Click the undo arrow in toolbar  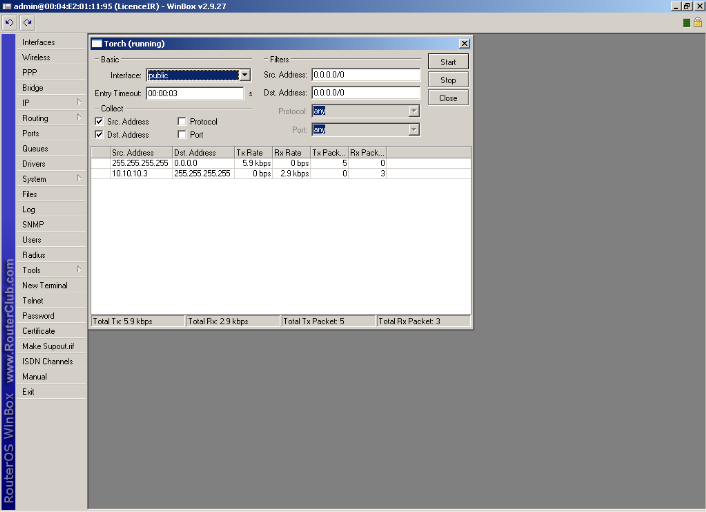(x=10, y=22)
